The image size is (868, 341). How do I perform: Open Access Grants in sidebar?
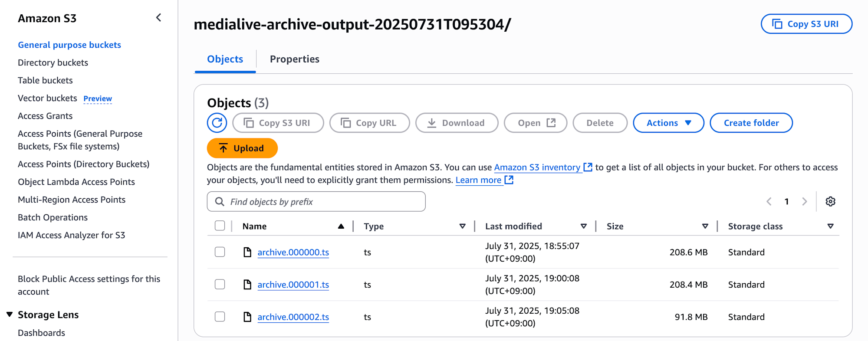pos(45,116)
